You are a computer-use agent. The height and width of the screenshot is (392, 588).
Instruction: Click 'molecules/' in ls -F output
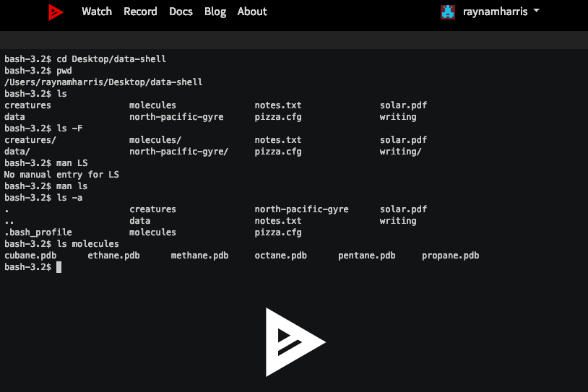coord(155,140)
